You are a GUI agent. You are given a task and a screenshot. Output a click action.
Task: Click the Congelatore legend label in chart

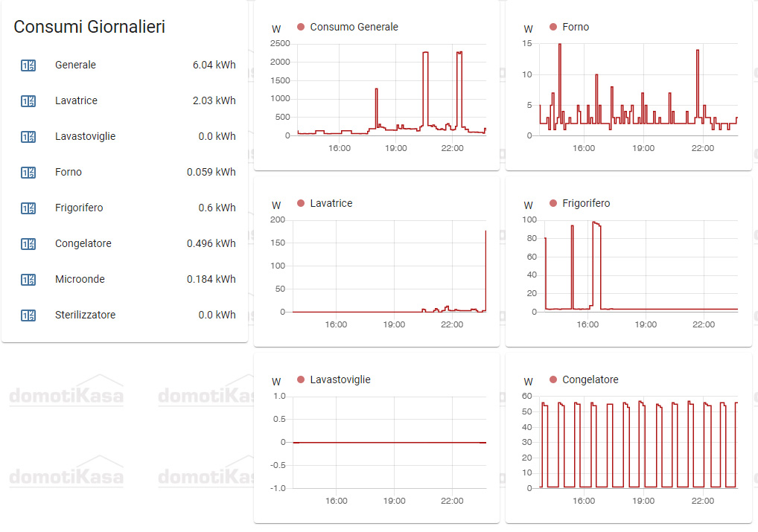click(x=590, y=379)
